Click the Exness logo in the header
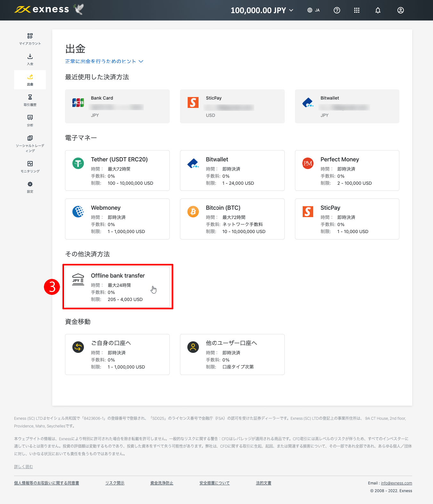Viewport: 433px width, 504px height. pyautogui.click(x=42, y=10)
